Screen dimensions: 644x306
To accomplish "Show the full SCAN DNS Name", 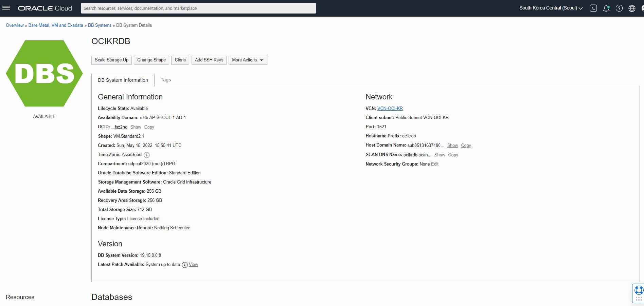I will click(440, 155).
